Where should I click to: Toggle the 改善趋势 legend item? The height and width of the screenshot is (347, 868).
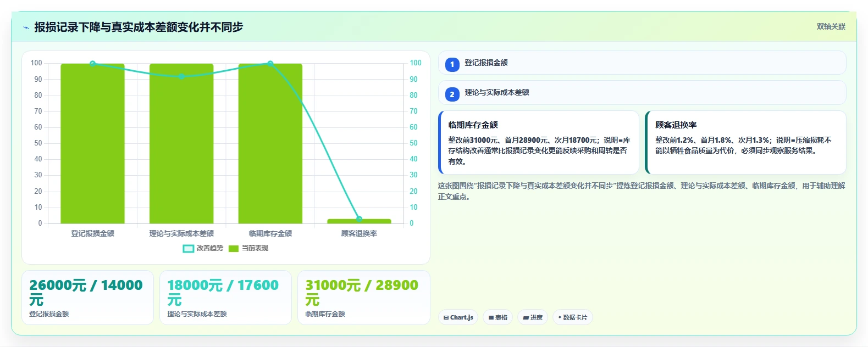coord(203,248)
